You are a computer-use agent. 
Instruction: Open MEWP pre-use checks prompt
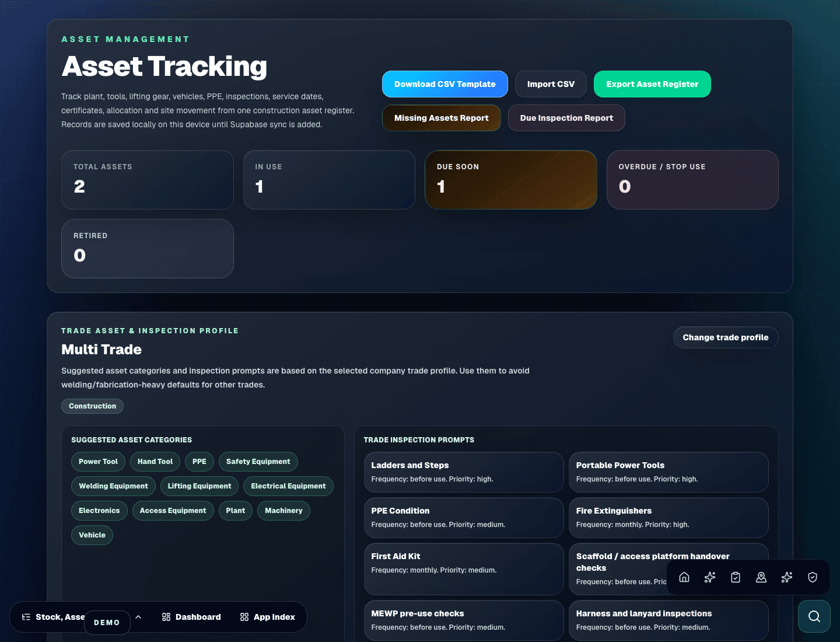tap(464, 620)
